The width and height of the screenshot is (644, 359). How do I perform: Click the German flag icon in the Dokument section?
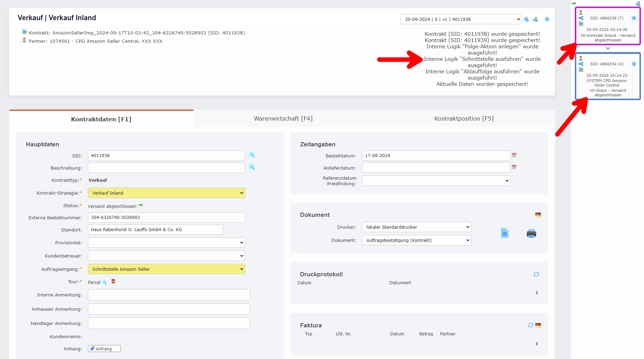pyautogui.click(x=538, y=215)
